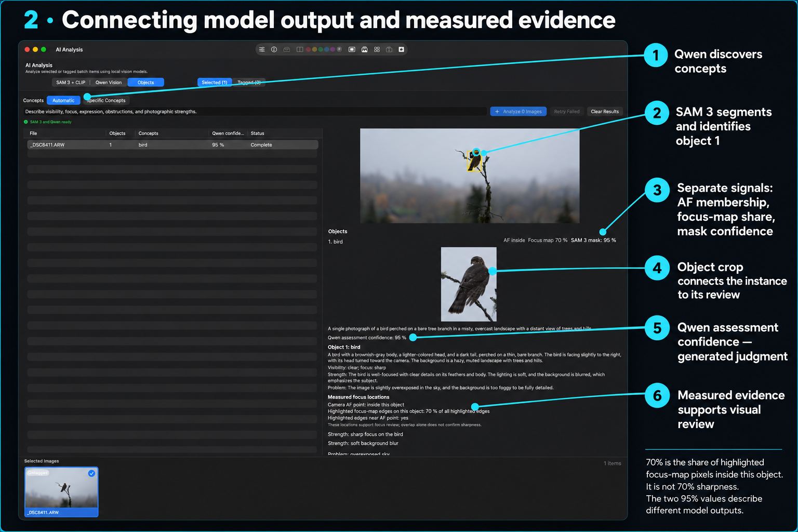Click the cropped bird object image
This screenshot has height=532, width=798.
(469, 284)
